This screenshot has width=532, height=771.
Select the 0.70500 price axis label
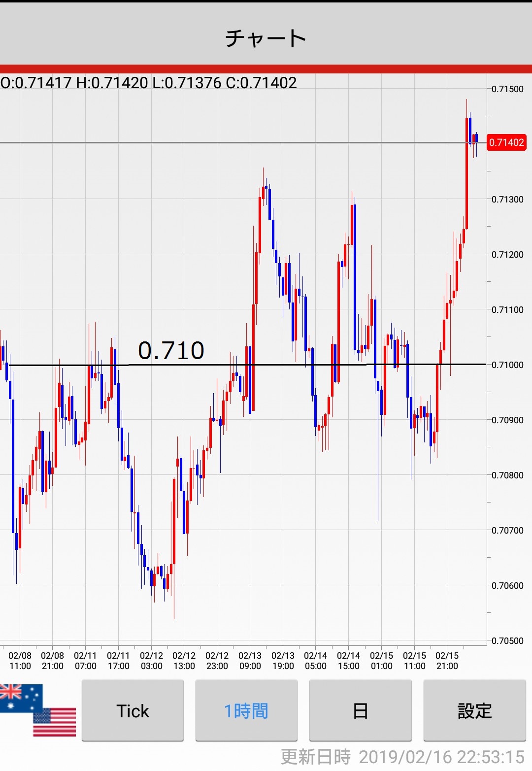click(507, 640)
